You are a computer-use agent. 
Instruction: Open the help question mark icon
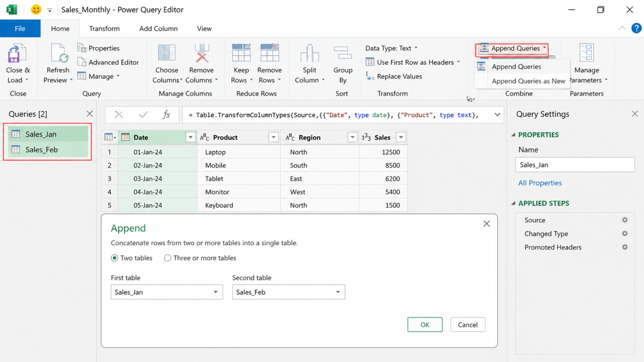coord(636,28)
